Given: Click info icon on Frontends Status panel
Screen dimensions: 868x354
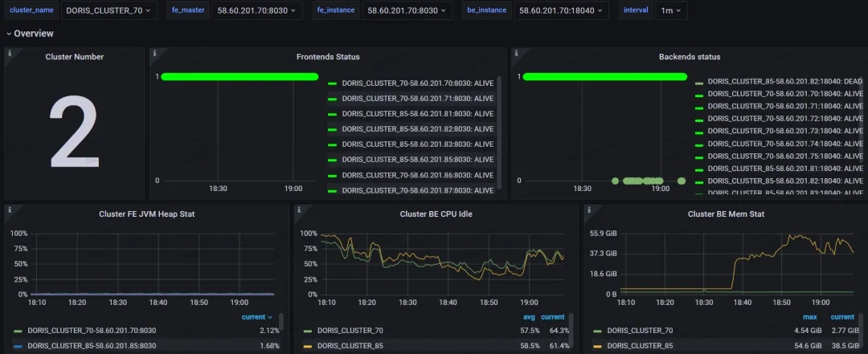Looking at the screenshot, I should coord(154,53).
